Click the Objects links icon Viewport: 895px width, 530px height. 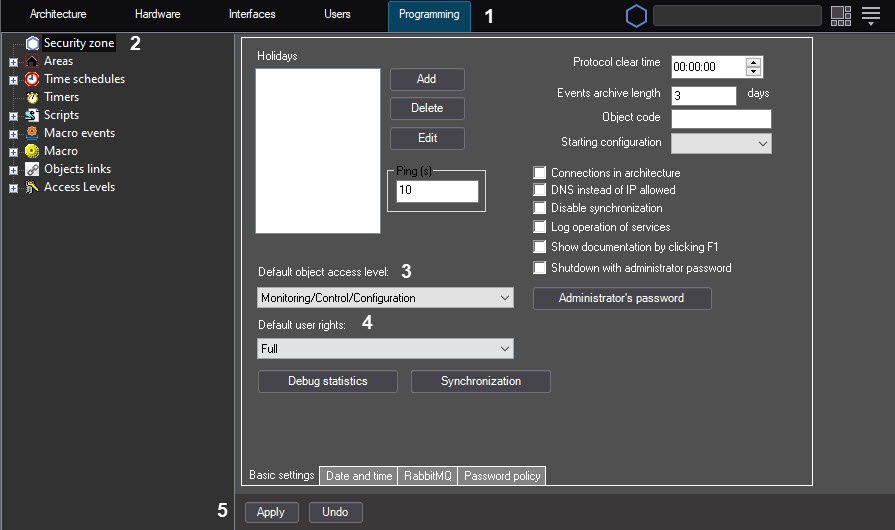[32, 169]
